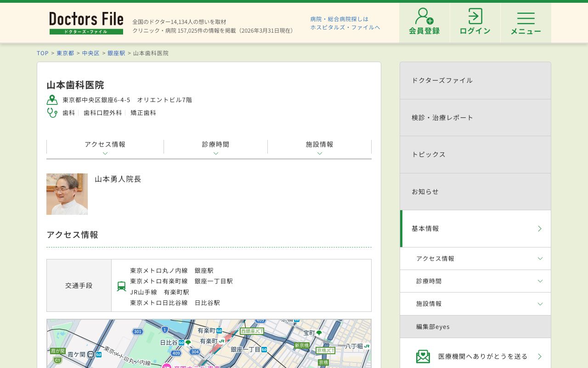This screenshot has width=588, height=368.
Task: Open ドクターズファイル sidebar item
Action: [475, 80]
